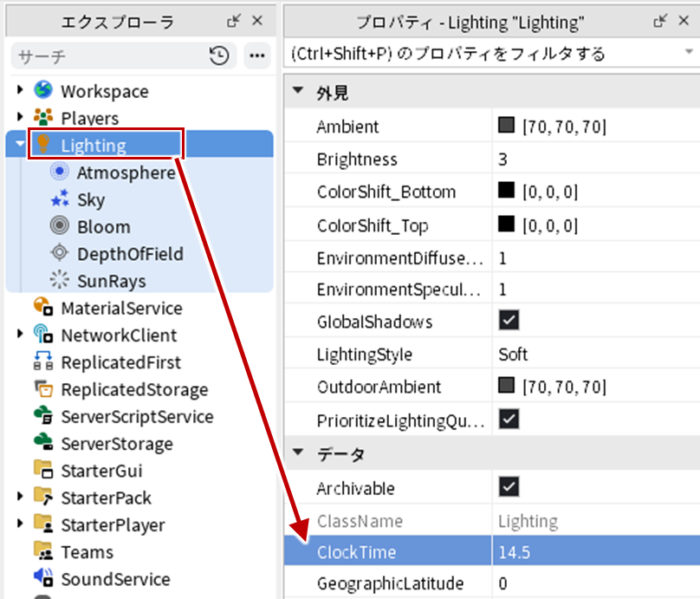Click the ServerStorage icon

pyautogui.click(x=43, y=442)
